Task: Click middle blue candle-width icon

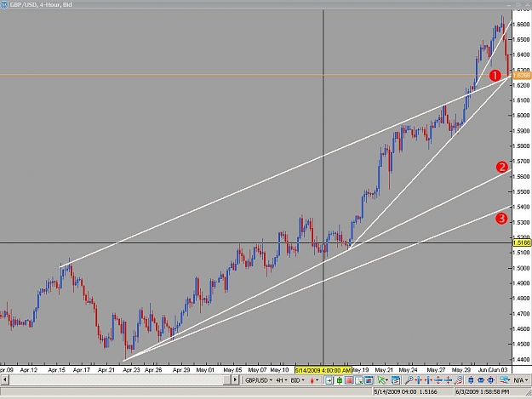Action: tap(481, 380)
